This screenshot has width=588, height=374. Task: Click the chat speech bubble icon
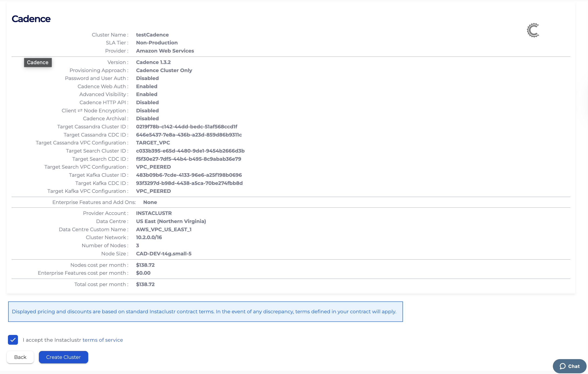tap(563, 366)
